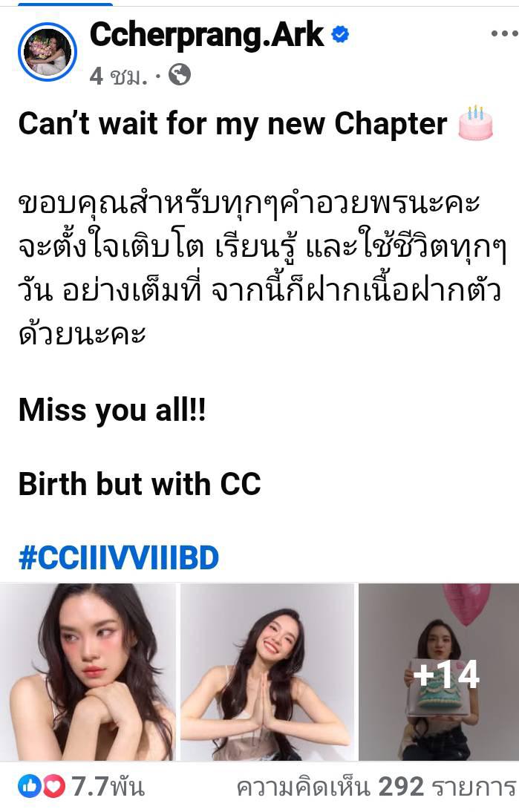Click the 'Miss you all!!' line
Image resolution: width=519 pixels, height=812 pixels.
click(x=112, y=410)
